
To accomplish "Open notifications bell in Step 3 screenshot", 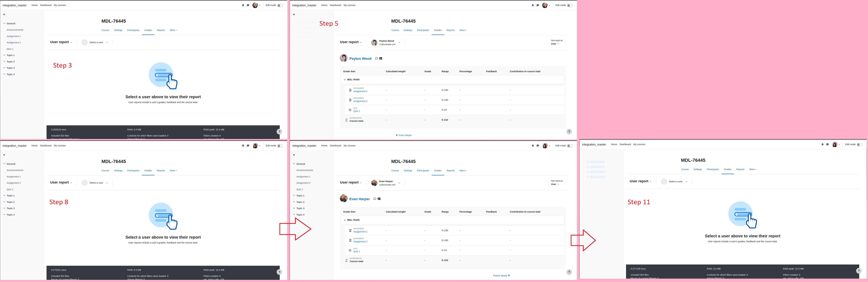I will [x=243, y=5].
